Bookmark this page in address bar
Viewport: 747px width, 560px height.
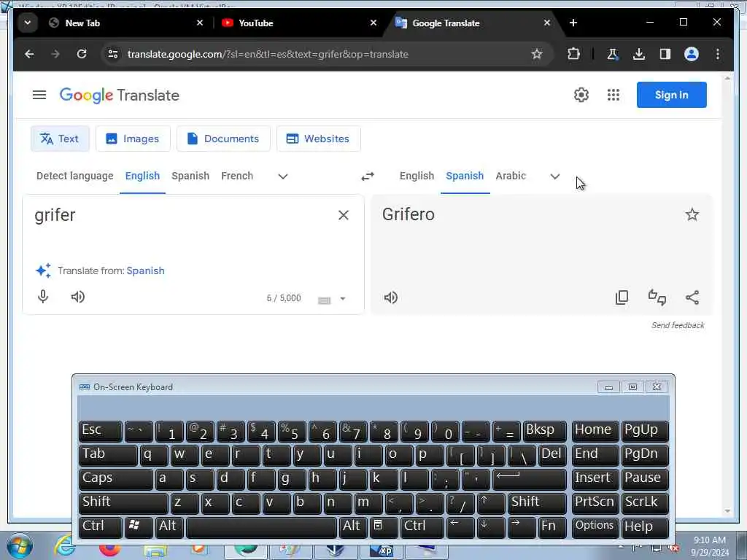pyautogui.click(x=537, y=54)
